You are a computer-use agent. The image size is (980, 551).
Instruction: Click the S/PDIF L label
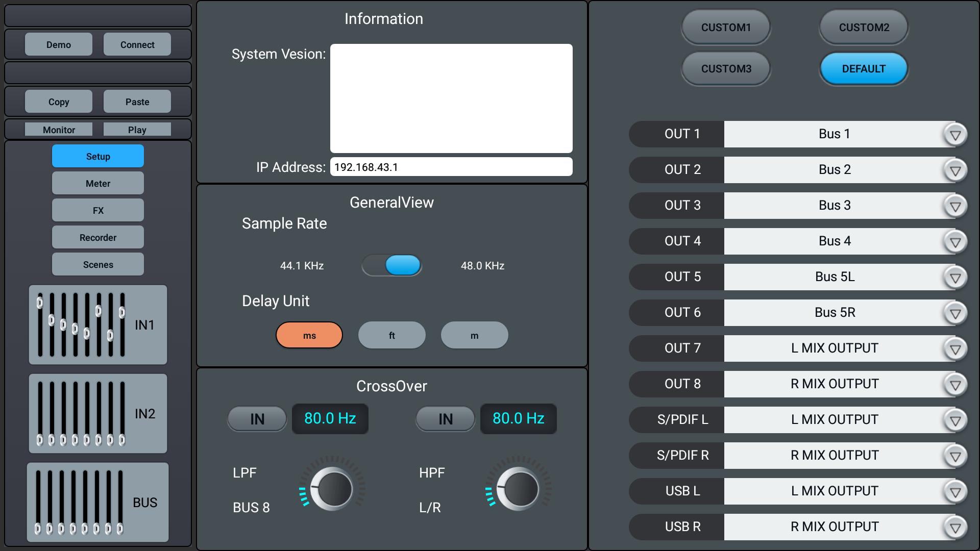[x=682, y=420]
